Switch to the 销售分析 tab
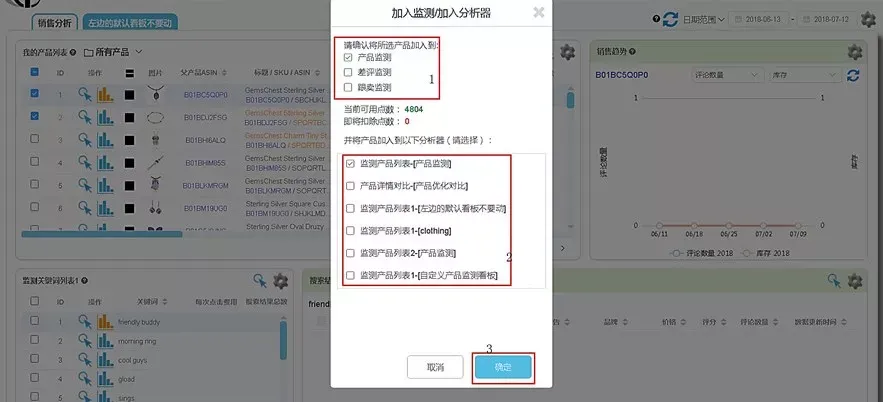This screenshot has width=883, height=402. coord(55,23)
